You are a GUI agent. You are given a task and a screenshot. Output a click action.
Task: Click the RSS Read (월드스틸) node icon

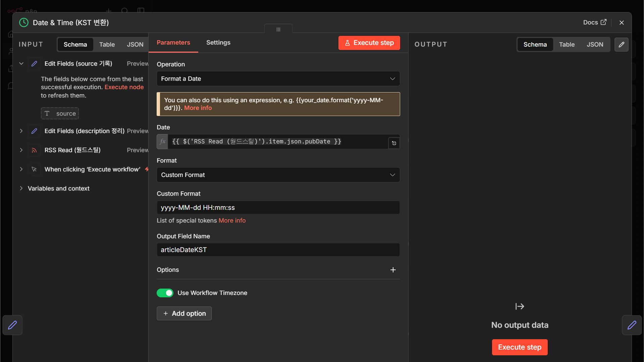34,150
